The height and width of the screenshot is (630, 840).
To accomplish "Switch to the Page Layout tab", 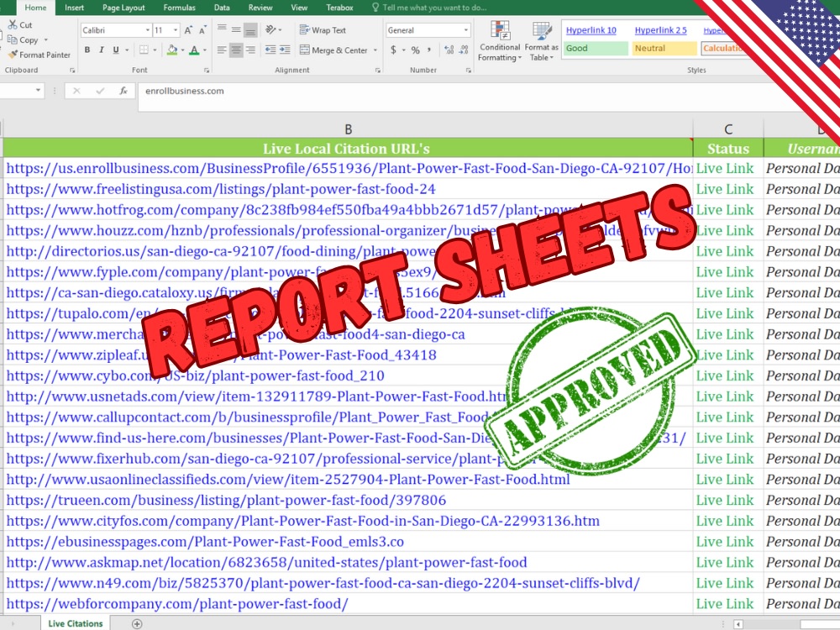I will (x=123, y=8).
